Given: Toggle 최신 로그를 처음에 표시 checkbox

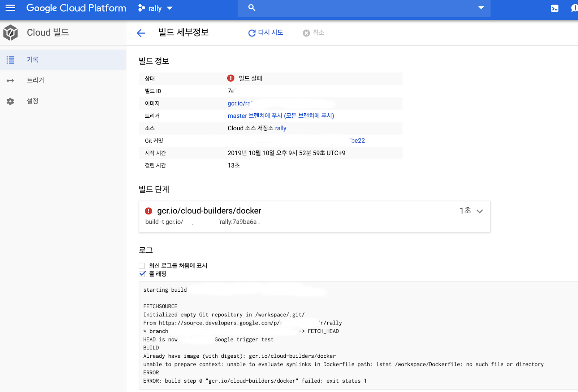Looking at the screenshot, I should pyautogui.click(x=142, y=266).
